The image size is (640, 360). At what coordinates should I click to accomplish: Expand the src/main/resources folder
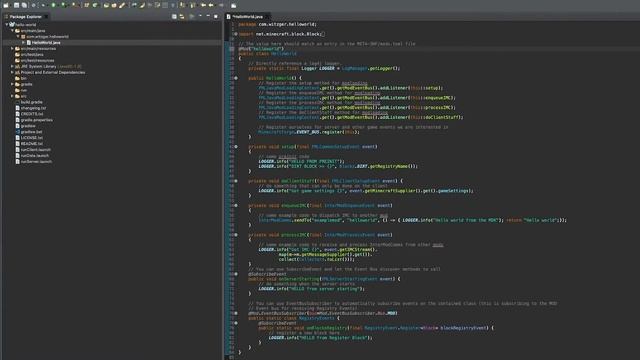point(12,48)
